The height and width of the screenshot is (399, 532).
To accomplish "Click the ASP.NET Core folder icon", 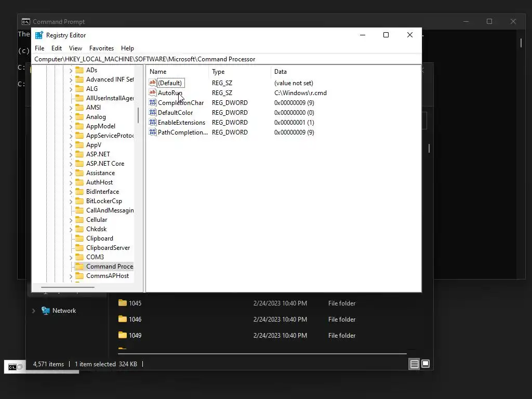I will [79, 164].
